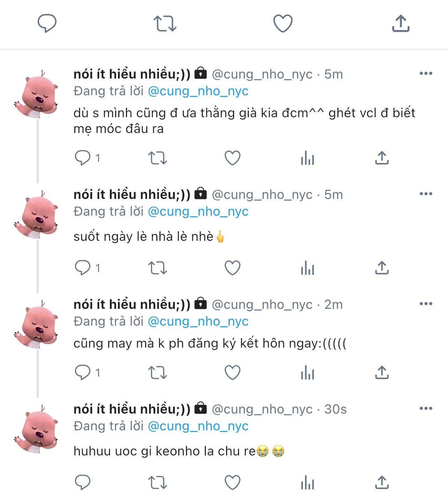
Task: Click display name on 'suốt ngày' tweet
Action: pos(132,195)
